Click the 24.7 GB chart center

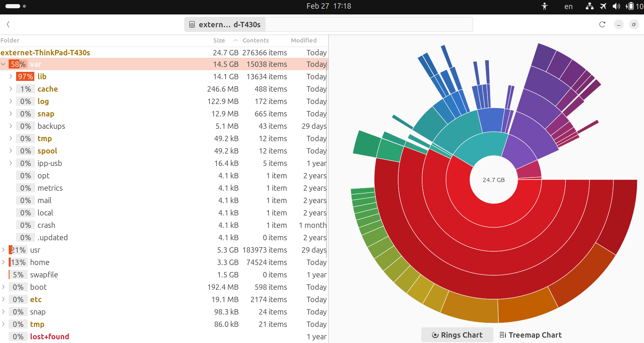(x=493, y=180)
